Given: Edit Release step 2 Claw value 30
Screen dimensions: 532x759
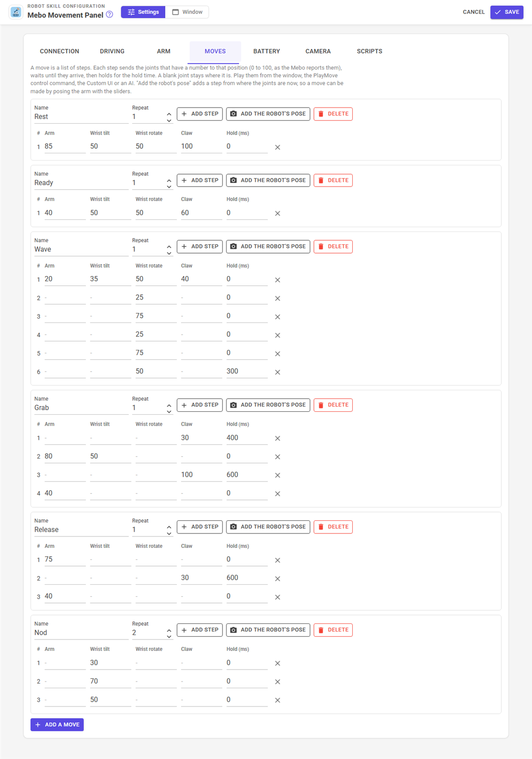Looking at the screenshot, I should coord(202,578).
